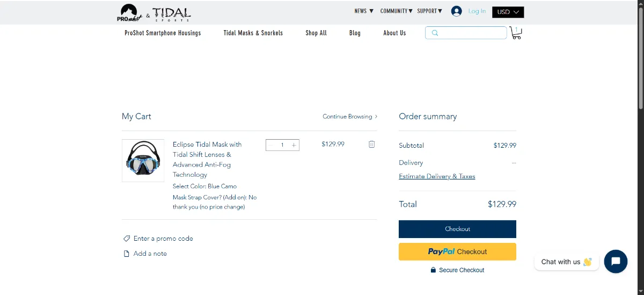
Task: Increase quantity with the plus button
Action: [294, 145]
